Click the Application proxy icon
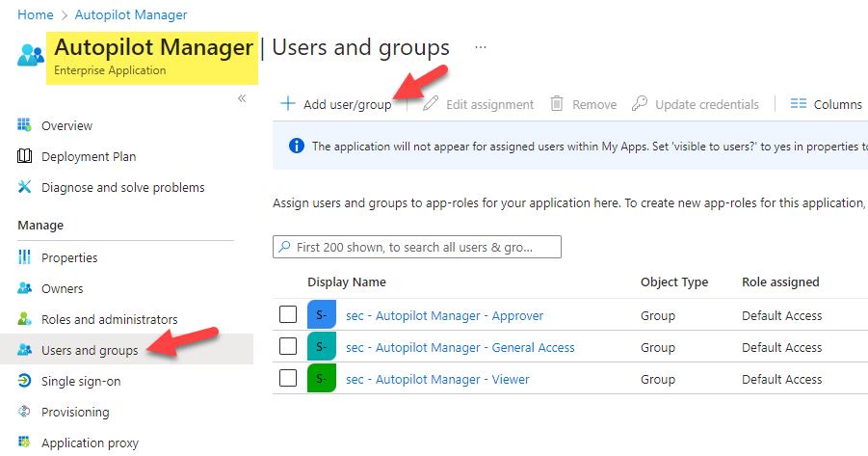 pos(25,443)
